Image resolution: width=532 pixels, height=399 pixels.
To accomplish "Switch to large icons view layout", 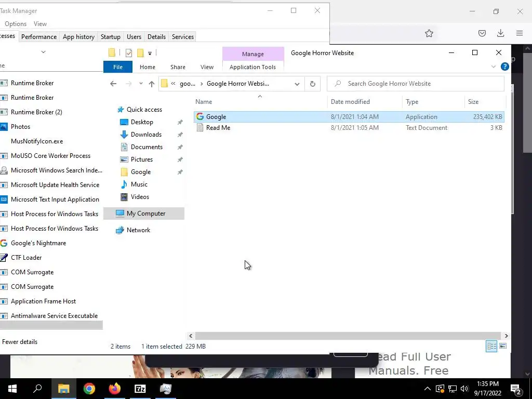I will 503,346.
